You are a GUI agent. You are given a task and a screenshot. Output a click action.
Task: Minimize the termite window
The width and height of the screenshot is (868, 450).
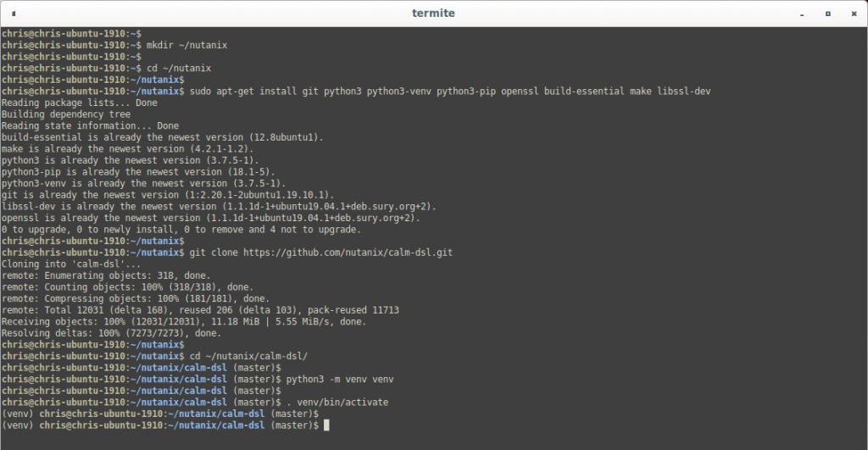point(802,14)
